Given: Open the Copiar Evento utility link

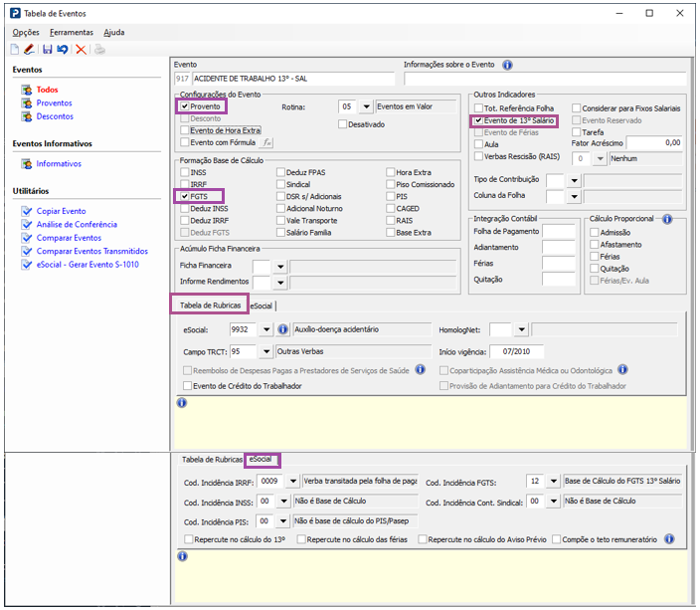Looking at the screenshot, I should tap(62, 211).
